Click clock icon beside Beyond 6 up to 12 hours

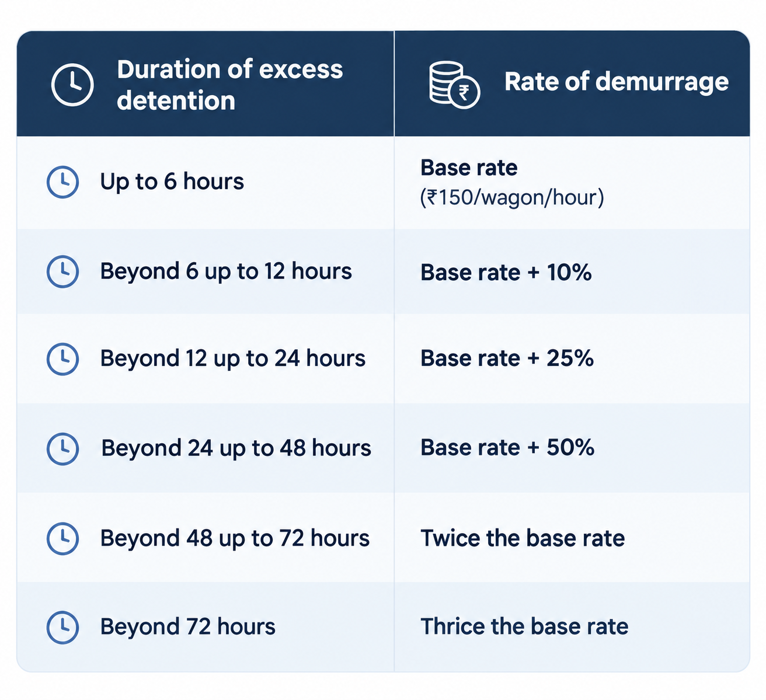tap(62, 271)
